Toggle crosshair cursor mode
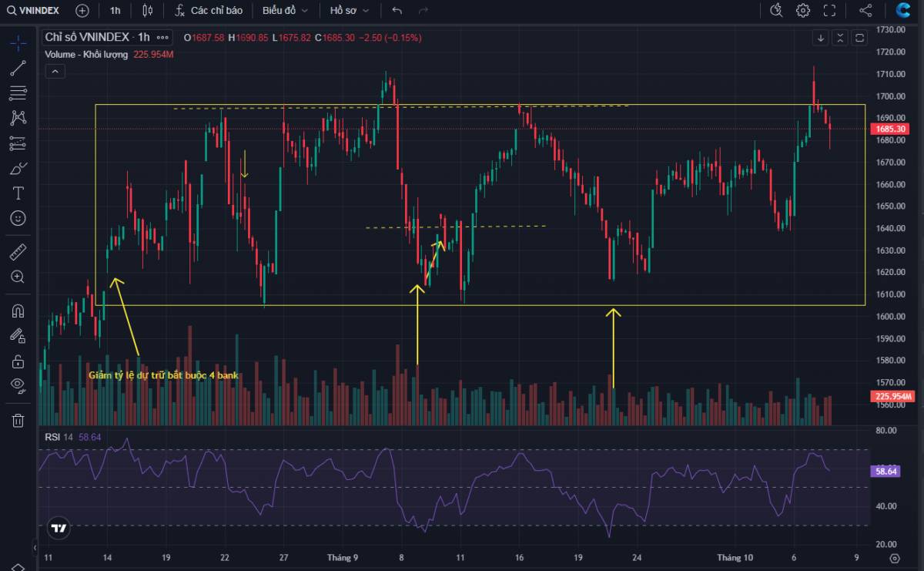 (17, 44)
